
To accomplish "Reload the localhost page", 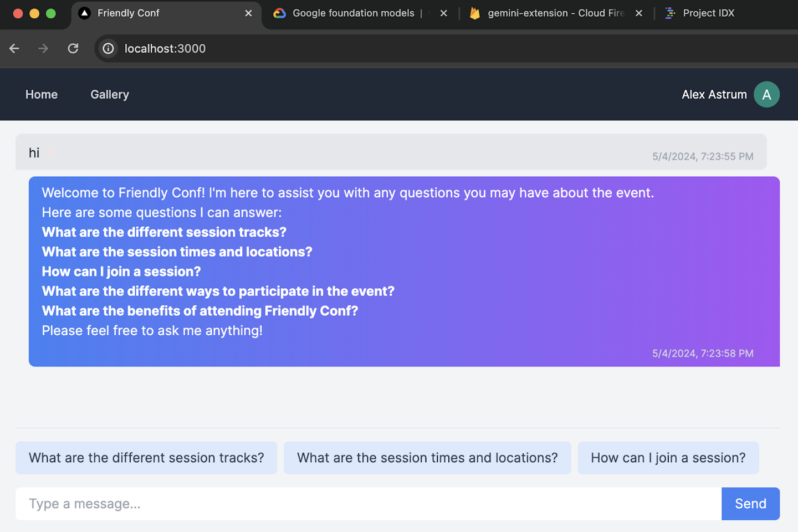I will click(x=73, y=49).
